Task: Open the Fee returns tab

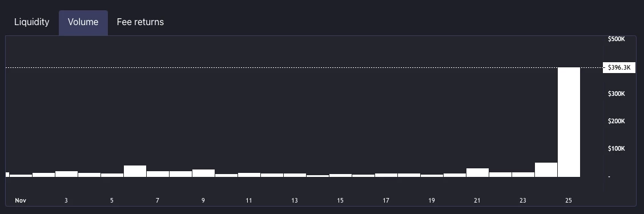Action: coord(140,22)
